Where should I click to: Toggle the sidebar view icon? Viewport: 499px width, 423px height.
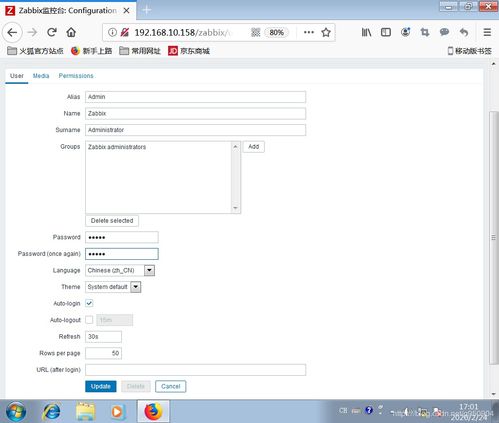(386, 32)
